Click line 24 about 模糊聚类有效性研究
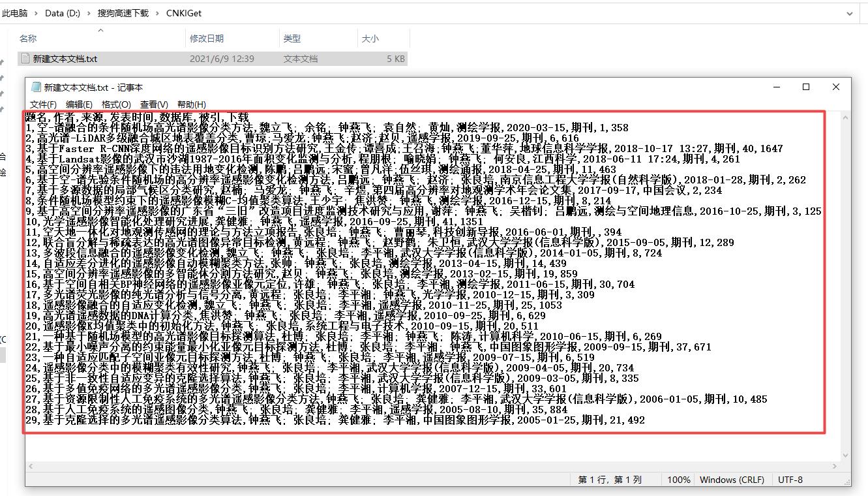This screenshot has width=868, height=496. pyautogui.click(x=329, y=368)
